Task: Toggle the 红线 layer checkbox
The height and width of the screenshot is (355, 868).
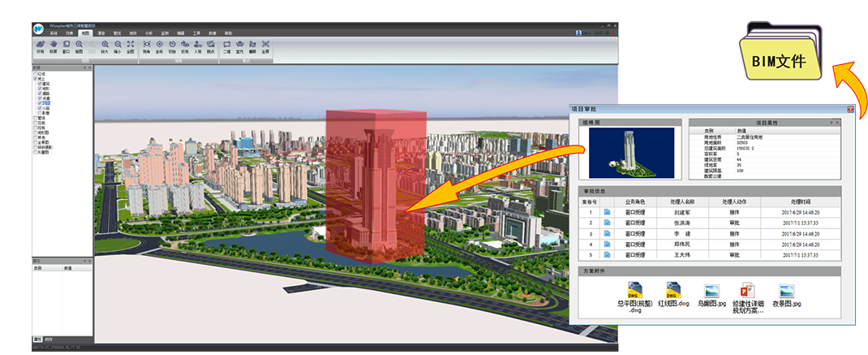Action: (35, 73)
